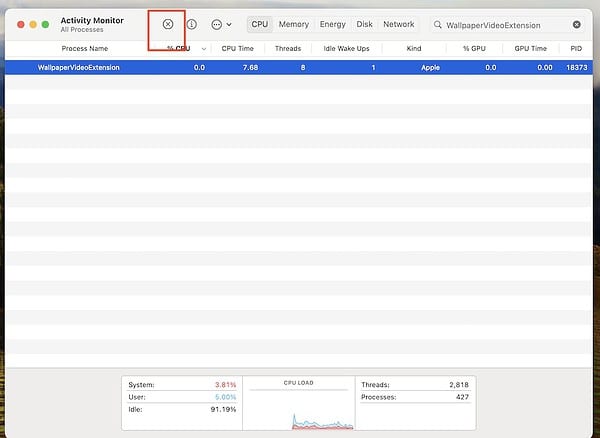Open the Energy tab

332,24
